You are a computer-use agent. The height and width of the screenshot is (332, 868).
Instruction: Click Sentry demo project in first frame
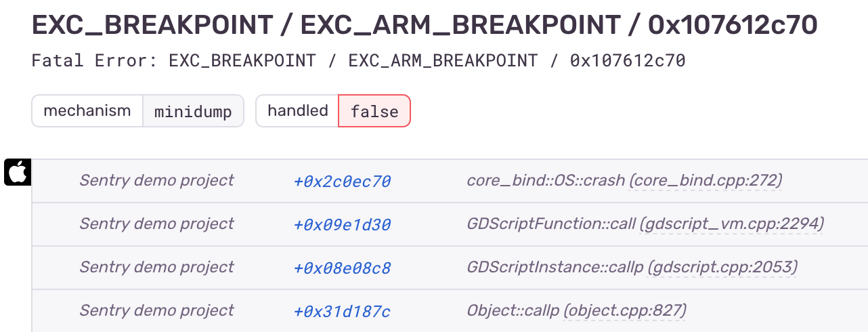click(x=156, y=181)
